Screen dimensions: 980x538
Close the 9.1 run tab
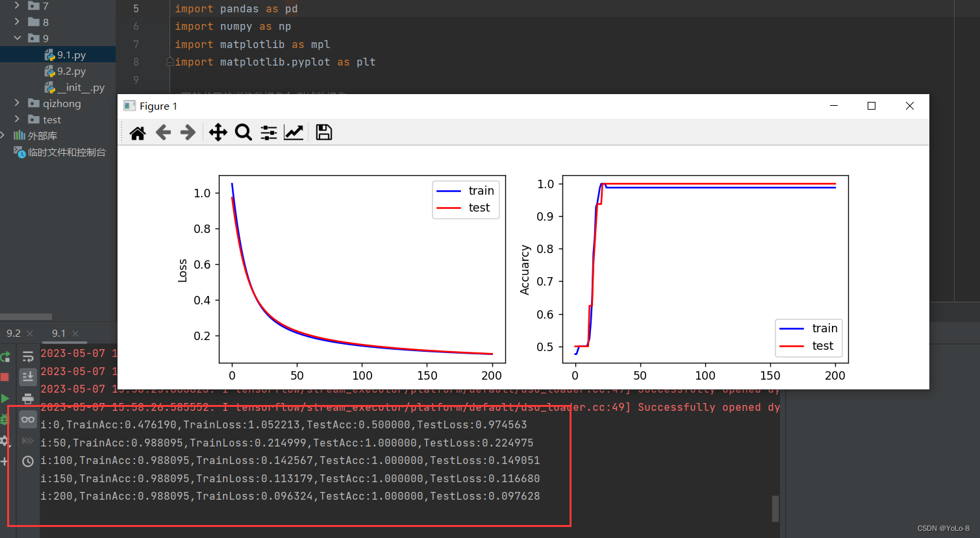75,334
